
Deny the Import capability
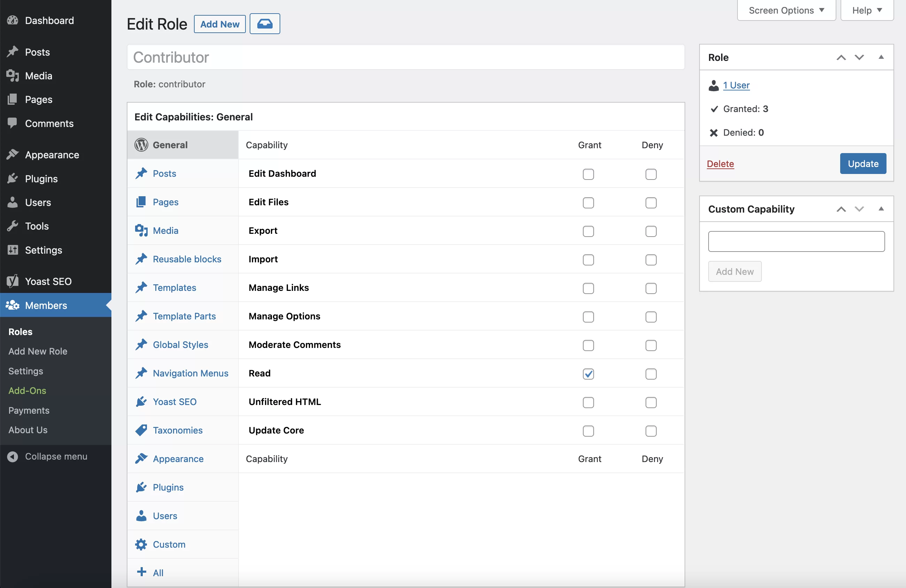tap(651, 260)
